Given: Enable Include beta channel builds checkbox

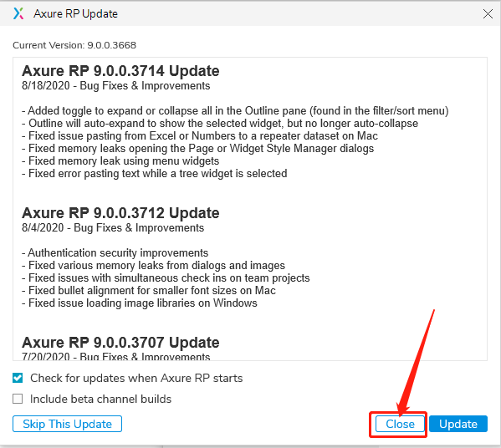Looking at the screenshot, I should 18,399.
